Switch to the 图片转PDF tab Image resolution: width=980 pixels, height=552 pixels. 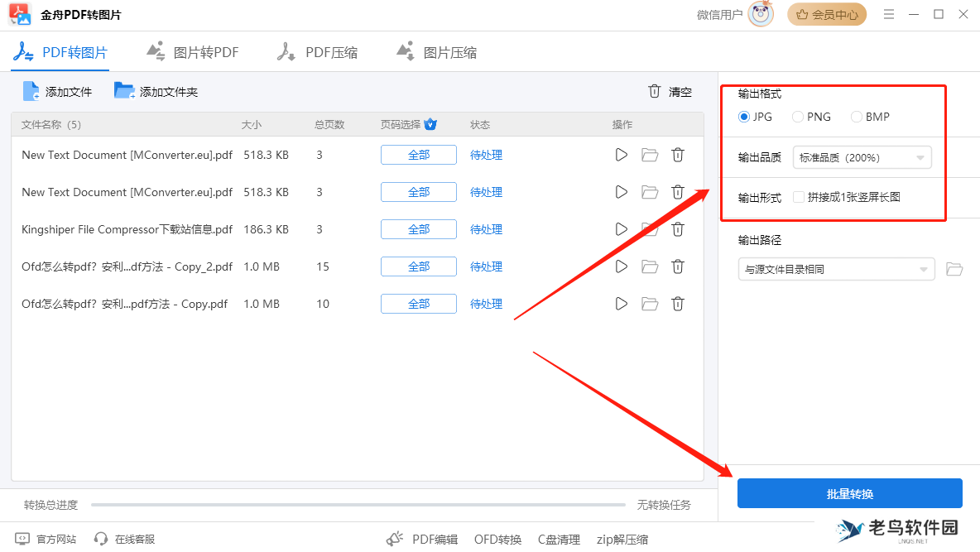pyautogui.click(x=192, y=51)
